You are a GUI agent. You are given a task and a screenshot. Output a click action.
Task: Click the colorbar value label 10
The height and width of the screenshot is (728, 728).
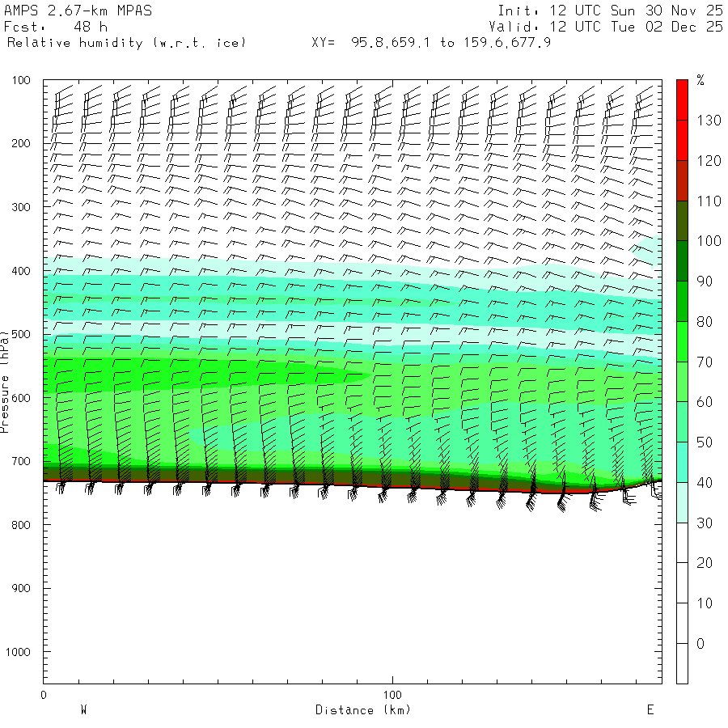(705, 603)
